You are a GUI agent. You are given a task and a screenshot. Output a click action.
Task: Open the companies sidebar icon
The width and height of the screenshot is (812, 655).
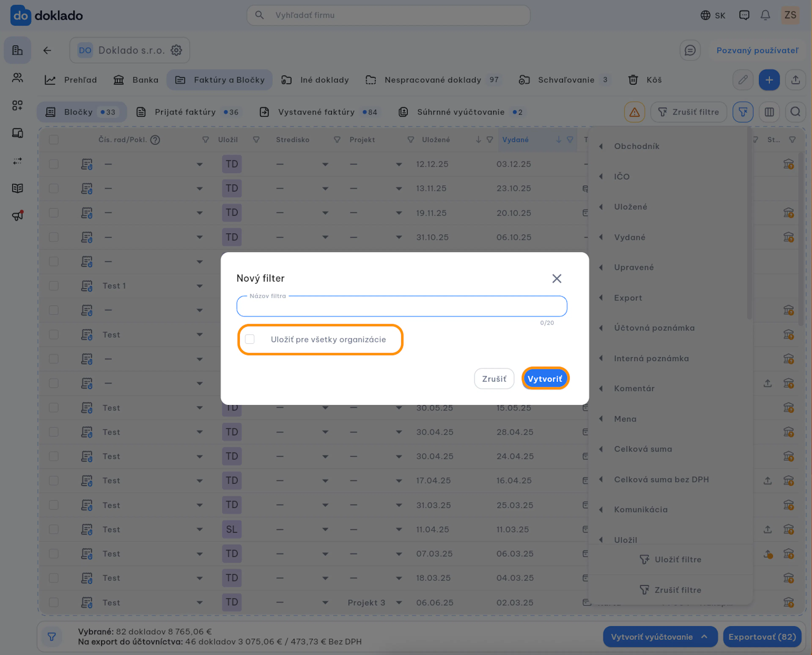pyautogui.click(x=17, y=50)
